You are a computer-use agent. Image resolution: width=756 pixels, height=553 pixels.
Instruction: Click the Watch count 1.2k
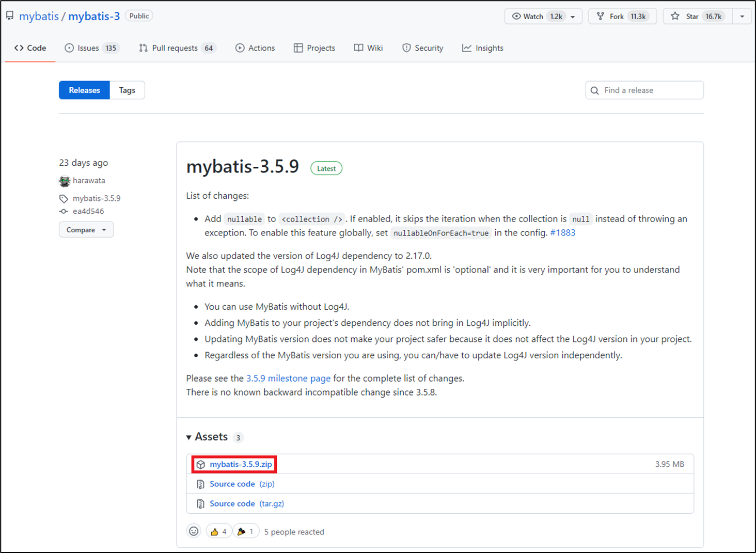pyautogui.click(x=556, y=17)
